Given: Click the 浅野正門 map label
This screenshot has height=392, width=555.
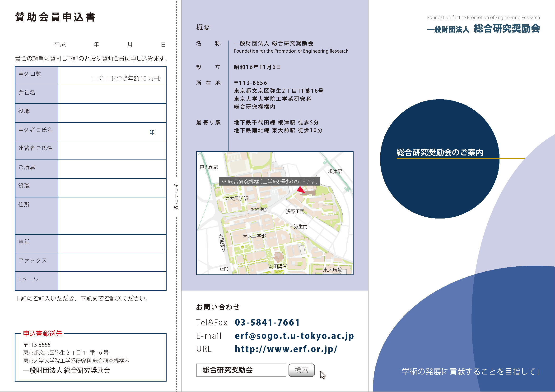Looking at the screenshot, I should 295,211.
